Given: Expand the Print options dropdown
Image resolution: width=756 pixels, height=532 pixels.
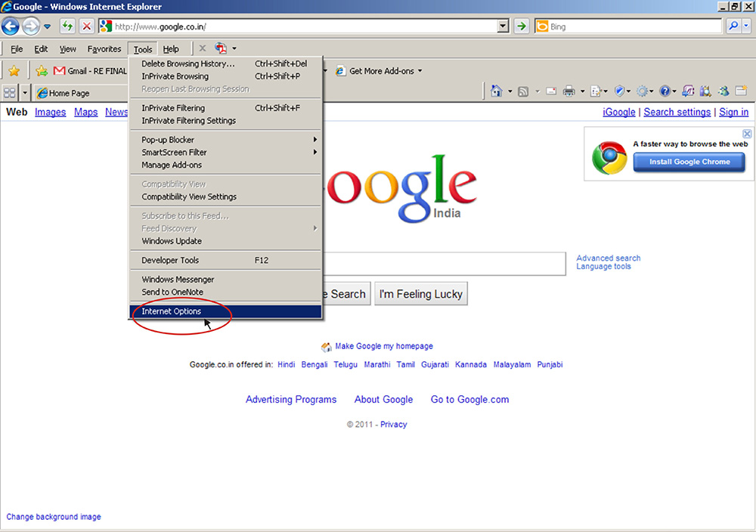Looking at the screenshot, I should (x=582, y=91).
